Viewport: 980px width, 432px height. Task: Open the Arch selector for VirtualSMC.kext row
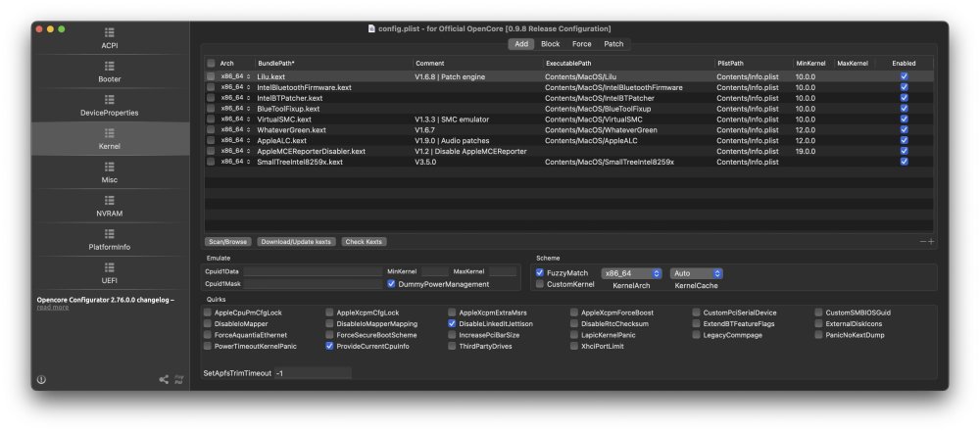[x=235, y=119]
